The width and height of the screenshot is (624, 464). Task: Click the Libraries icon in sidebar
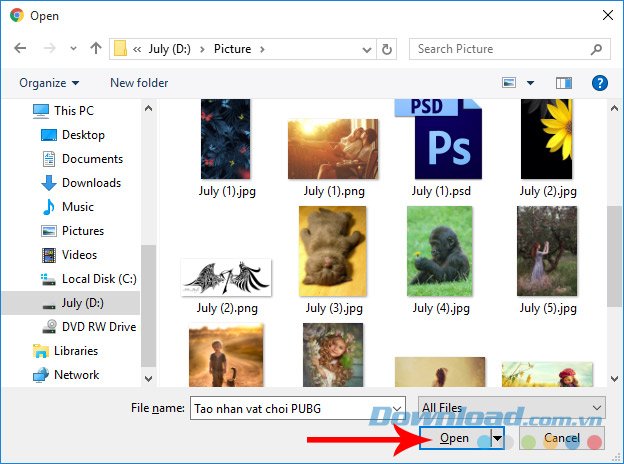coord(41,351)
